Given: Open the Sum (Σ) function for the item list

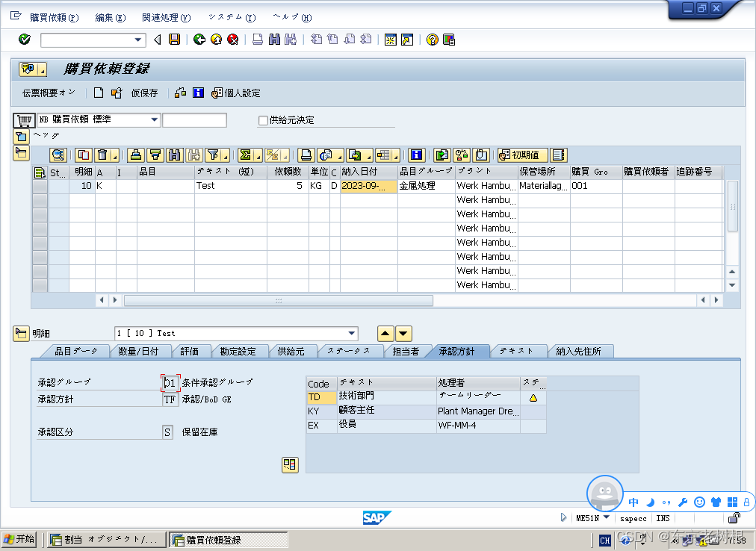Looking at the screenshot, I should tap(247, 155).
